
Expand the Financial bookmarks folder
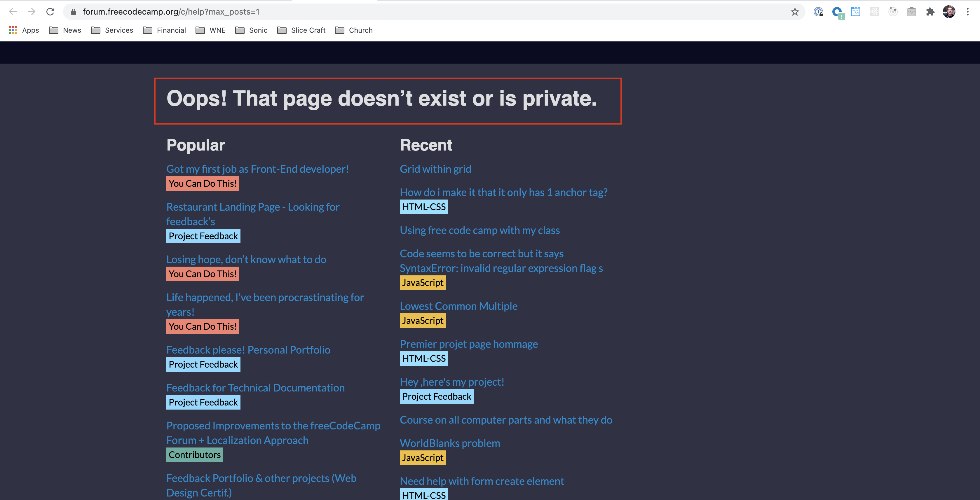[164, 30]
